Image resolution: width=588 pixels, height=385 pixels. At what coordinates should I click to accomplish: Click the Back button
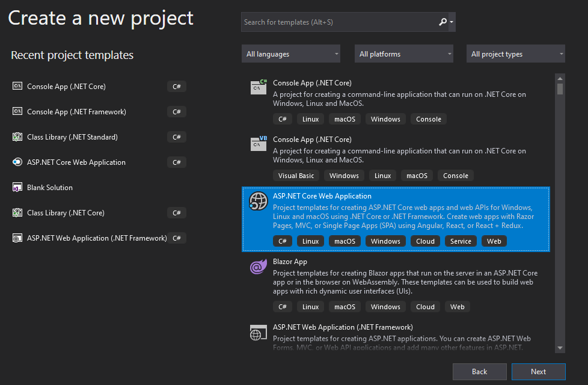[479, 372]
